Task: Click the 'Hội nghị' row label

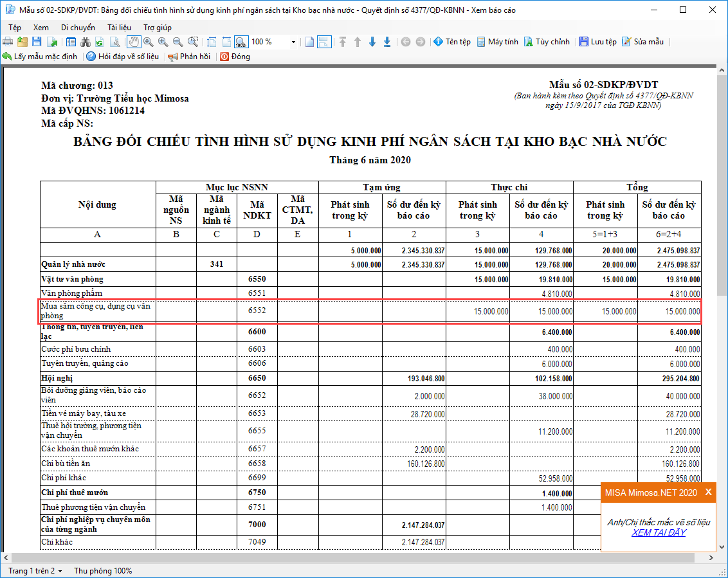Action: (x=57, y=378)
